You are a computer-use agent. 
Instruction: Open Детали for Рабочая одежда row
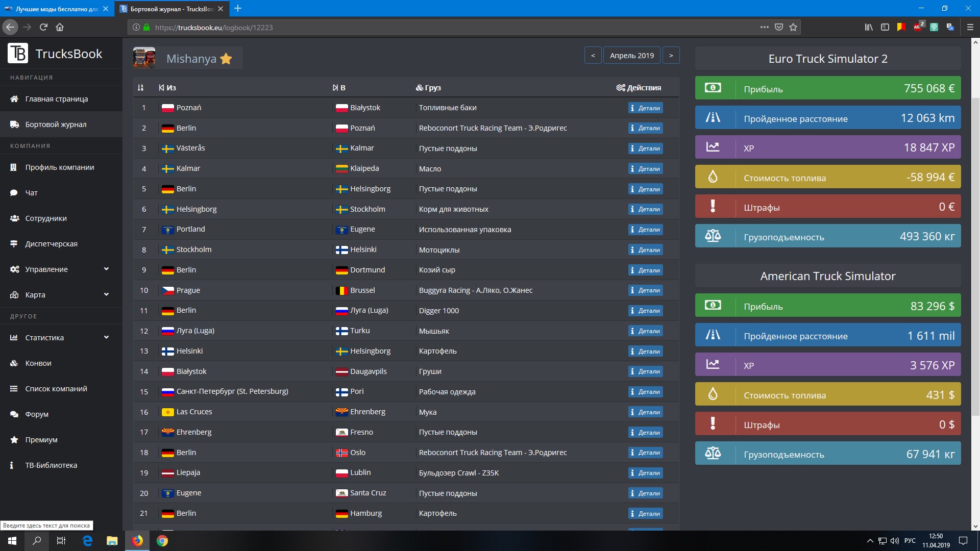click(645, 391)
